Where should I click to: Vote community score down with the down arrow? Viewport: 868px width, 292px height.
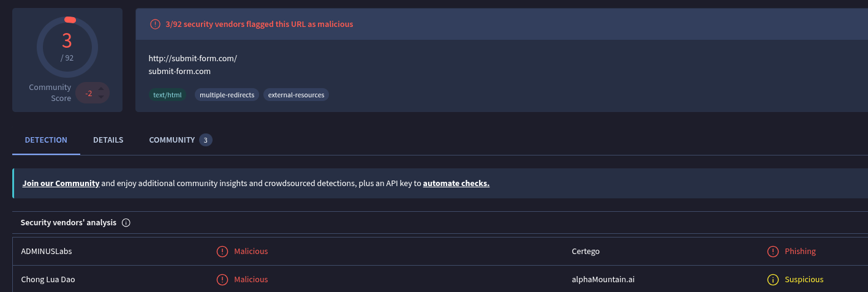coord(101,97)
